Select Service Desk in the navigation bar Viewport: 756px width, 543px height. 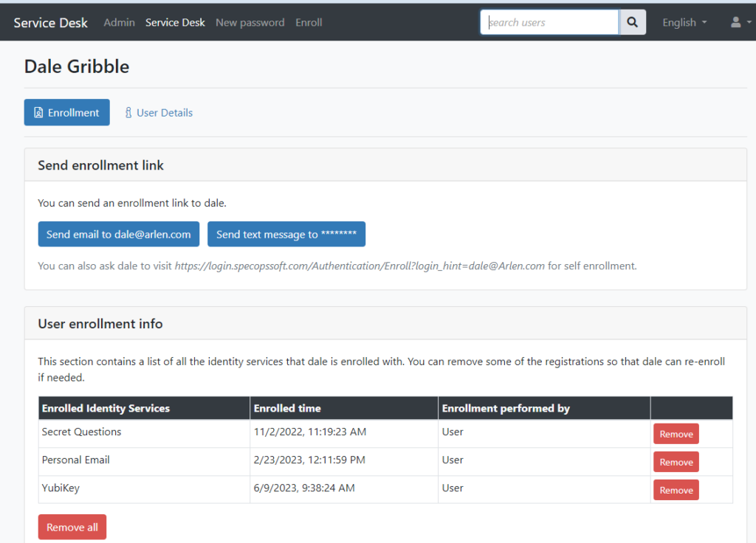tap(175, 23)
